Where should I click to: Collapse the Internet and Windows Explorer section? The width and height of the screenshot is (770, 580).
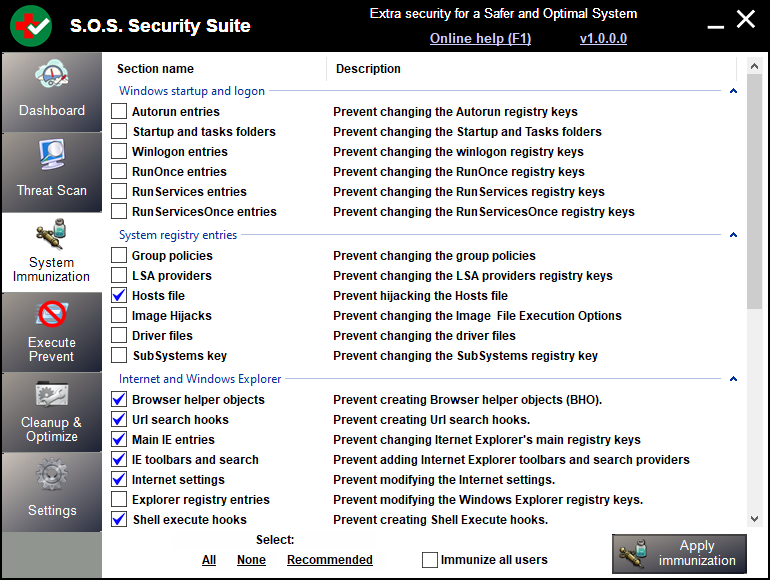tap(733, 379)
